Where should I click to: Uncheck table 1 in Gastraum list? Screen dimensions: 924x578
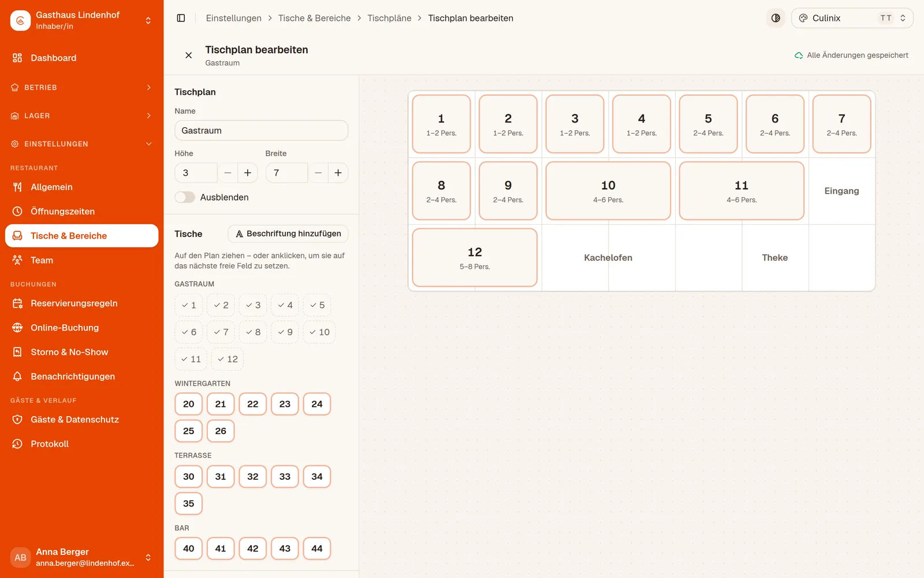(x=189, y=305)
